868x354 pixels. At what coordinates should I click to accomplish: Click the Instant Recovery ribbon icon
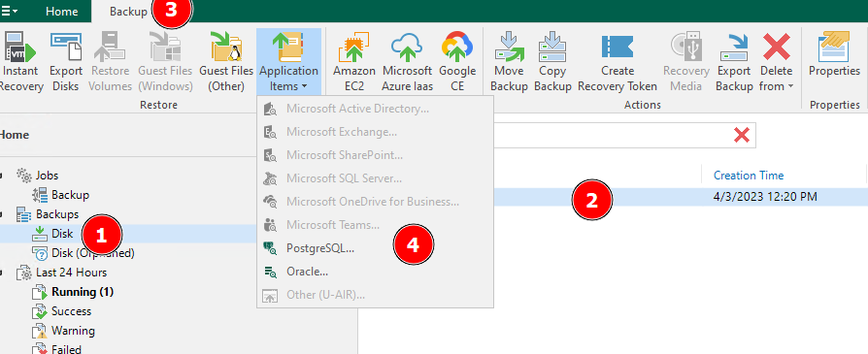20,62
